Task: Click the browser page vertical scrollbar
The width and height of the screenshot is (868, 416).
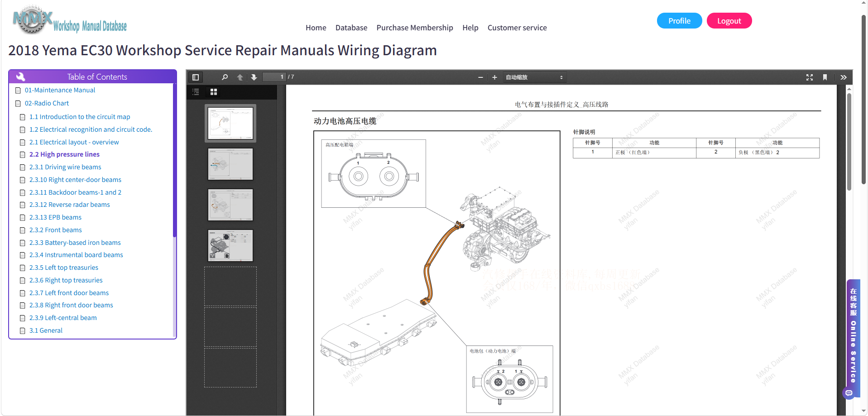Action: click(x=864, y=100)
